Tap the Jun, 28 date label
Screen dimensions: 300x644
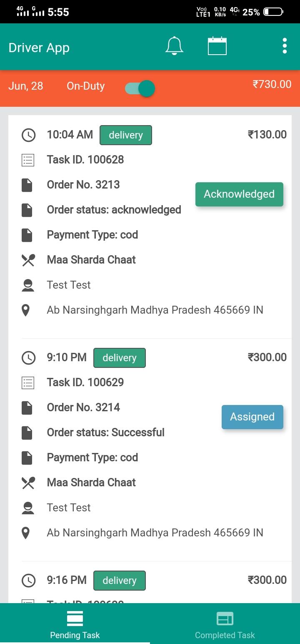coord(26,86)
